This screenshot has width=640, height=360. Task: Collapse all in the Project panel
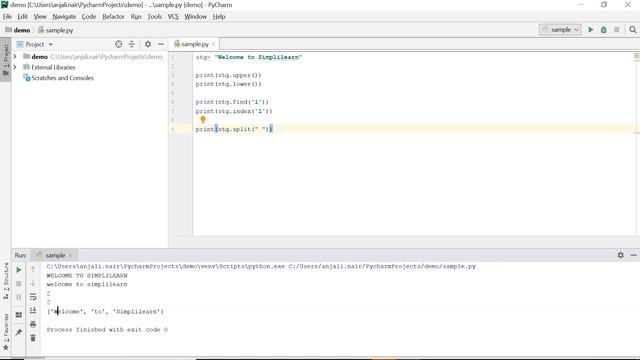[x=131, y=44]
